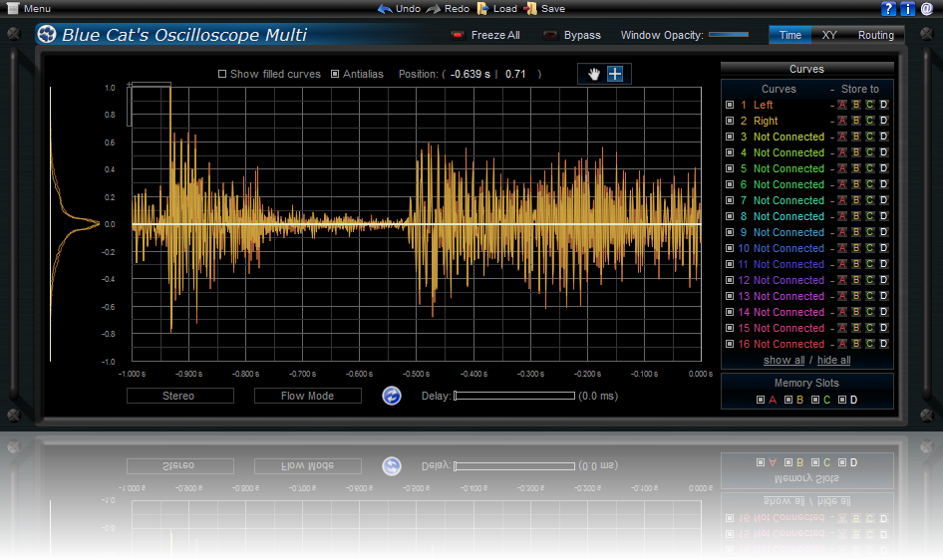
Task: Click the Blue Cat logo icon
Action: click(46, 34)
